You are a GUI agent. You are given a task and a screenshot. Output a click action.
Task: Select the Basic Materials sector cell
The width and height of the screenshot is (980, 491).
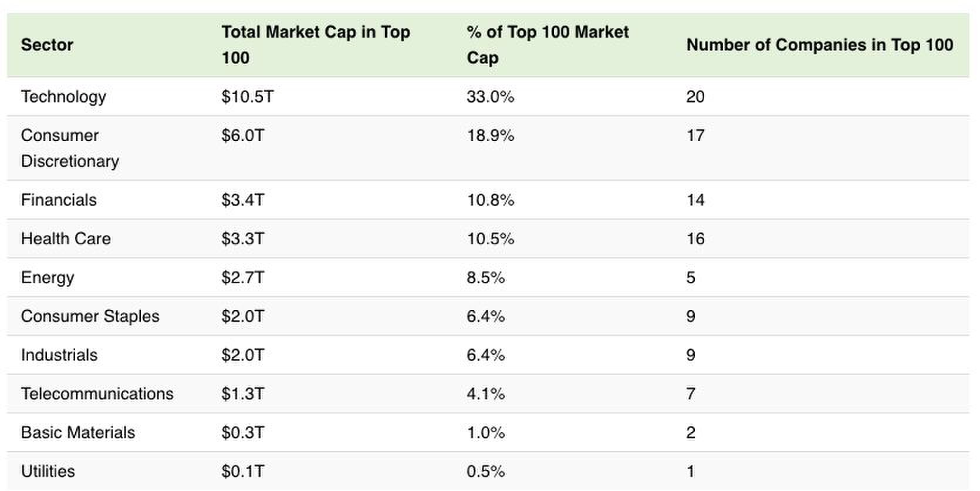(x=78, y=432)
